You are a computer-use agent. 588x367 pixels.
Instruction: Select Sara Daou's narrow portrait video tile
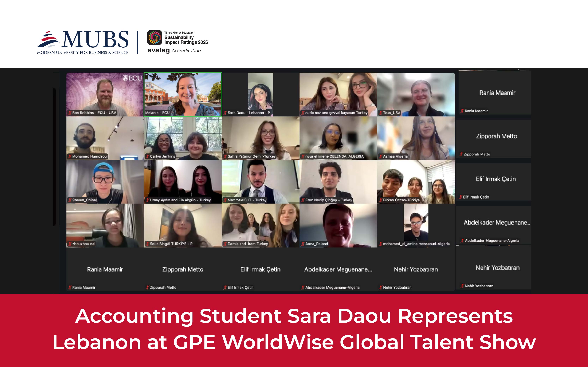260,94
